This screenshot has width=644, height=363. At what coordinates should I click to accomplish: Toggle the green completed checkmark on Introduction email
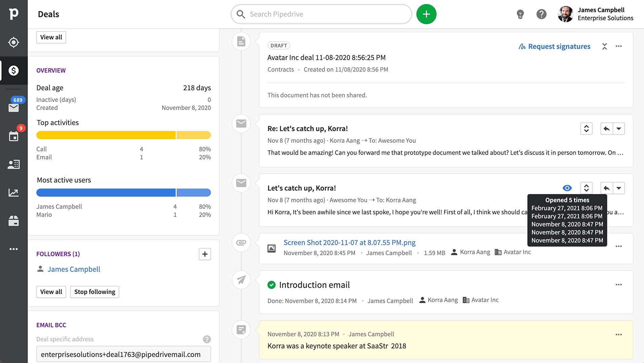coord(272,285)
